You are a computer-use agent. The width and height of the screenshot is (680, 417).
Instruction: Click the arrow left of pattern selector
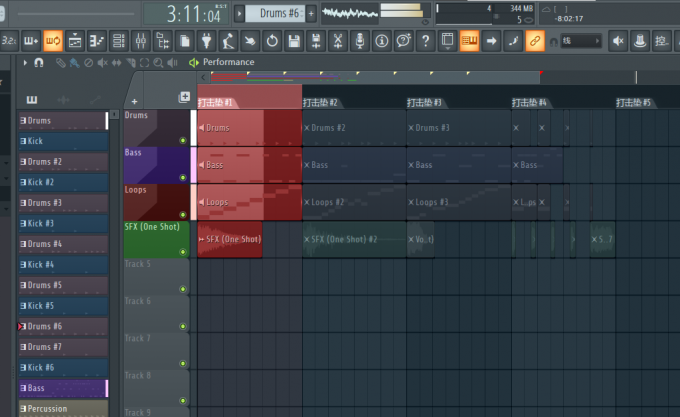239,13
